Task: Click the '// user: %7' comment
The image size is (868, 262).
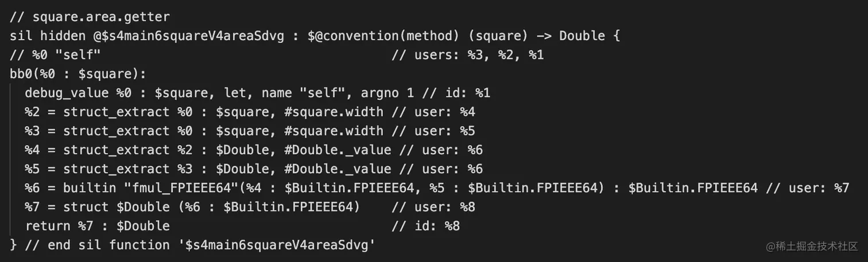Action: point(807,188)
